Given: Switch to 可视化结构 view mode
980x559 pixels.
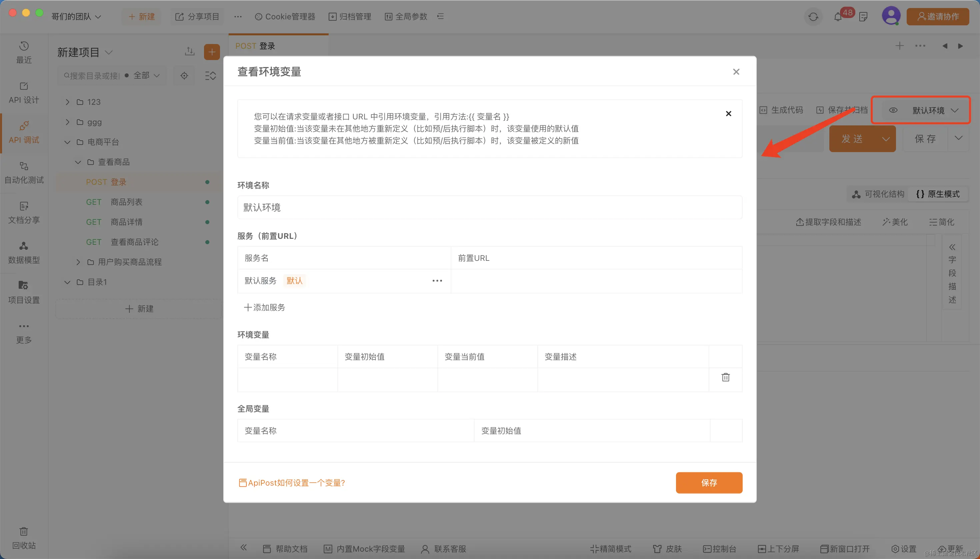Looking at the screenshot, I should 878,194.
